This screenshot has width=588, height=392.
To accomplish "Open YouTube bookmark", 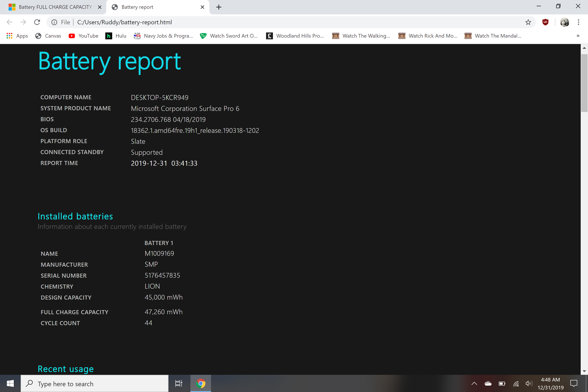I will click(x=84, y=36).
